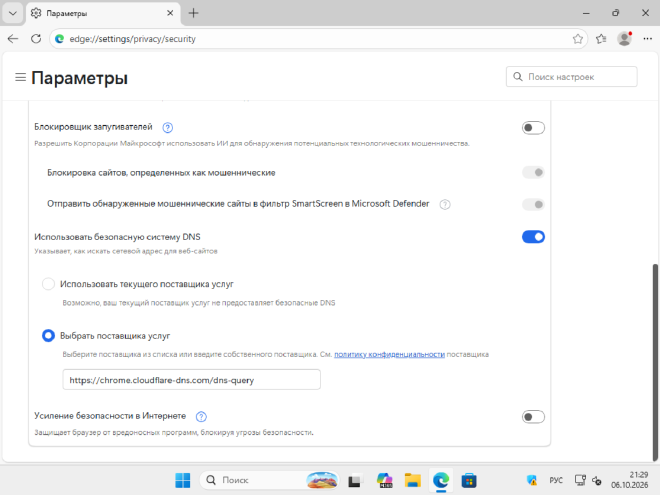Toggle the SmartScreen send sites switch
Image resolution: width=660 pixels, height=495 pixels.
click(533, 205)
